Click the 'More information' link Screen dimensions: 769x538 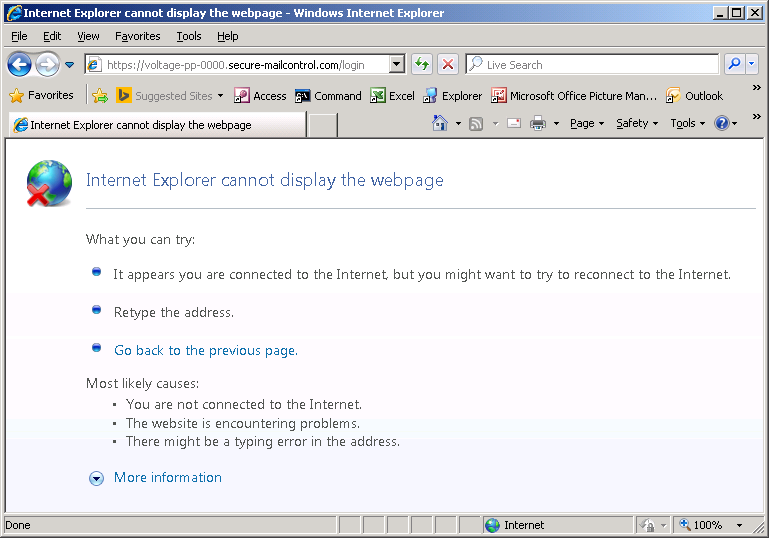[x=168, y=477]
